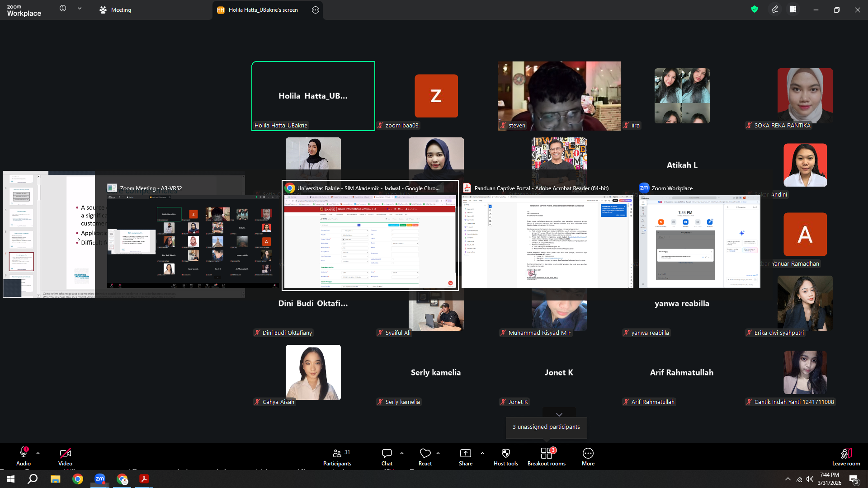The height and width of the screenshot is (488, 868).
Task: Click the "Atikah L" participant name
Action: coord(682,165)
